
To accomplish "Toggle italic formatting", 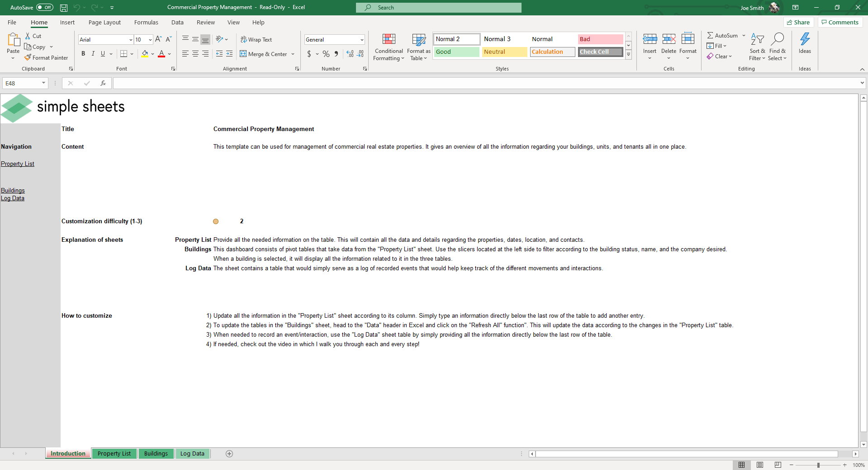I will click(x=93, y=53).
